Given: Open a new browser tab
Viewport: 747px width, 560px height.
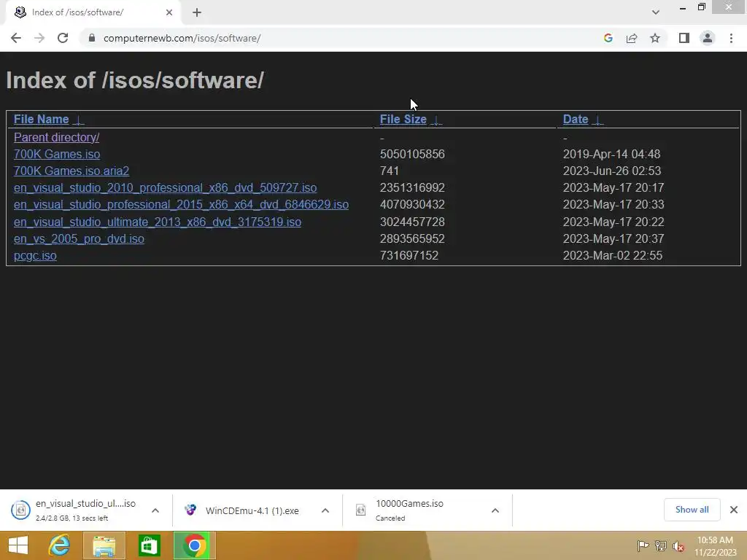Looking at the screenshot, I should pos(197,12).
